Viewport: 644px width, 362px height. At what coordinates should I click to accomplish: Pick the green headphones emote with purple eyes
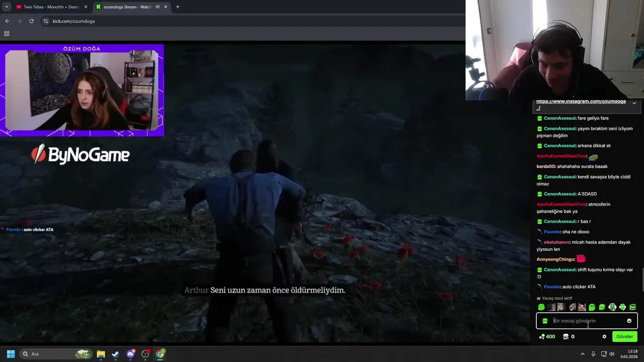[x=612, y=307]
